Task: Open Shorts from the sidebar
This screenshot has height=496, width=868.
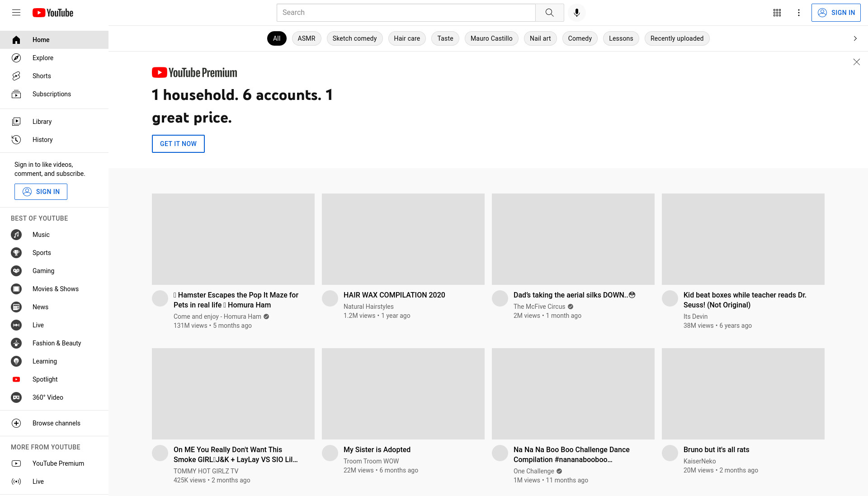Action: pyautogui.click(x=54, y=76)
